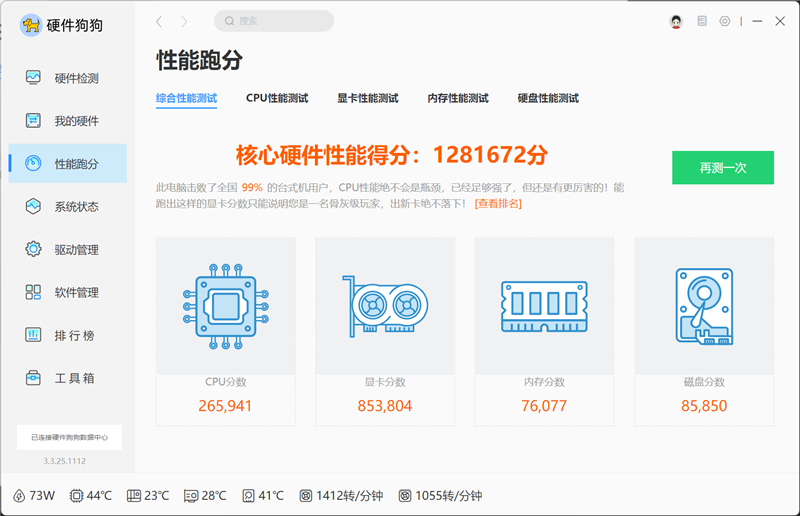The width and height of the screenshot is (800, 516).
Task: Switch to 综合性能测试 tab
Action: tap(186, 98)
